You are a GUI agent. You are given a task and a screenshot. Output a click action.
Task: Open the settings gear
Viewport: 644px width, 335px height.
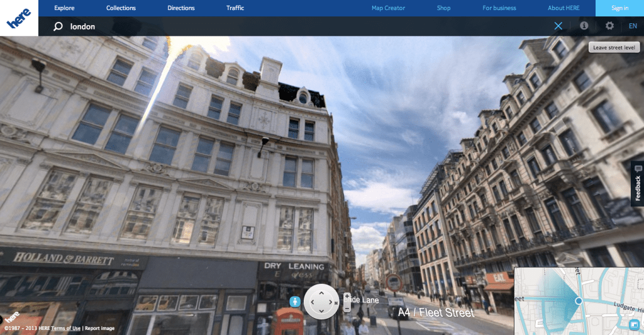609,25
